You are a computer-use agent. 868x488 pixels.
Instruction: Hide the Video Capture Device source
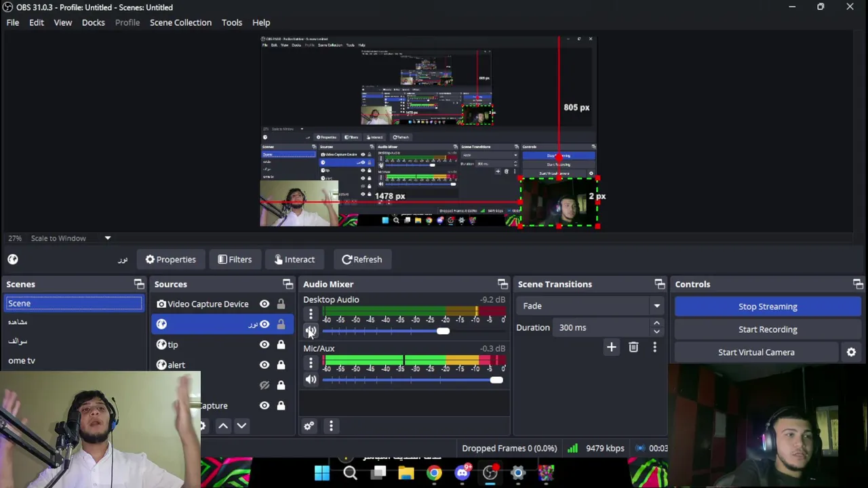pos(264,304)
